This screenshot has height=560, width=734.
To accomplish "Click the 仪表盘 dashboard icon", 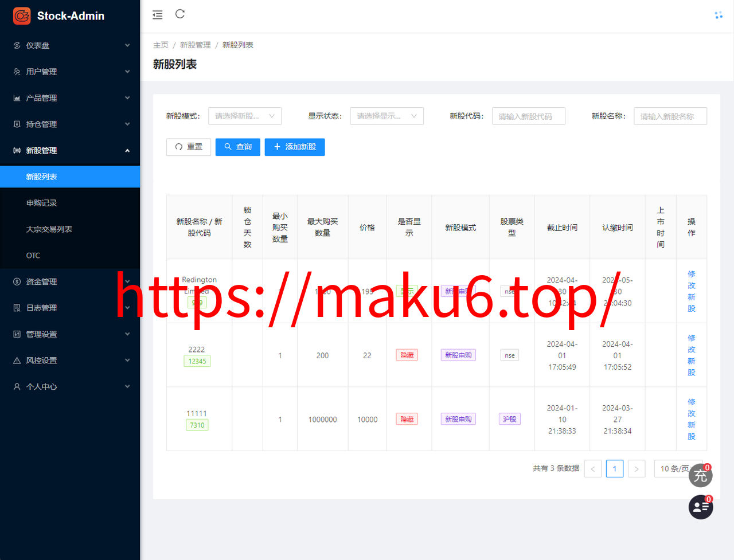I will tap(17, 45).
